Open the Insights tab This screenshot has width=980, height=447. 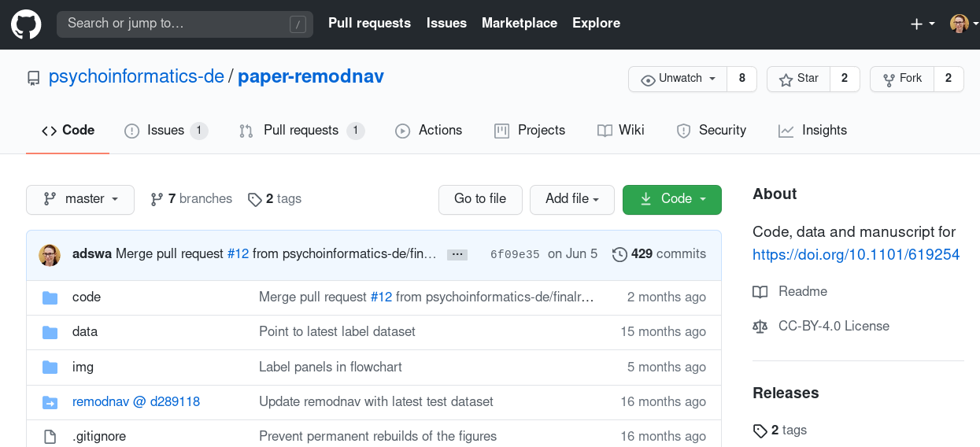812,131
